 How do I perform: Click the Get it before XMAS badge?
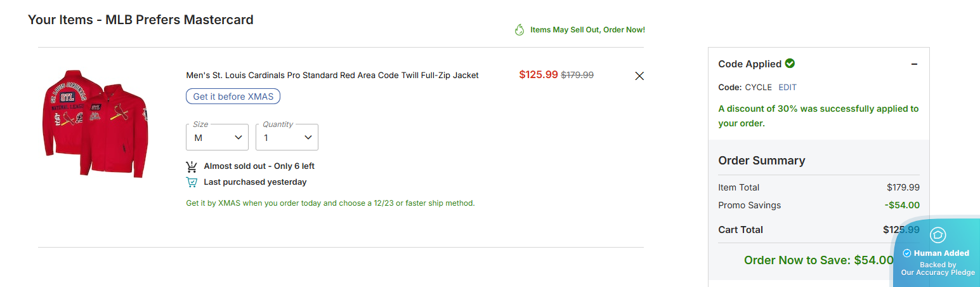coord(233,97)
